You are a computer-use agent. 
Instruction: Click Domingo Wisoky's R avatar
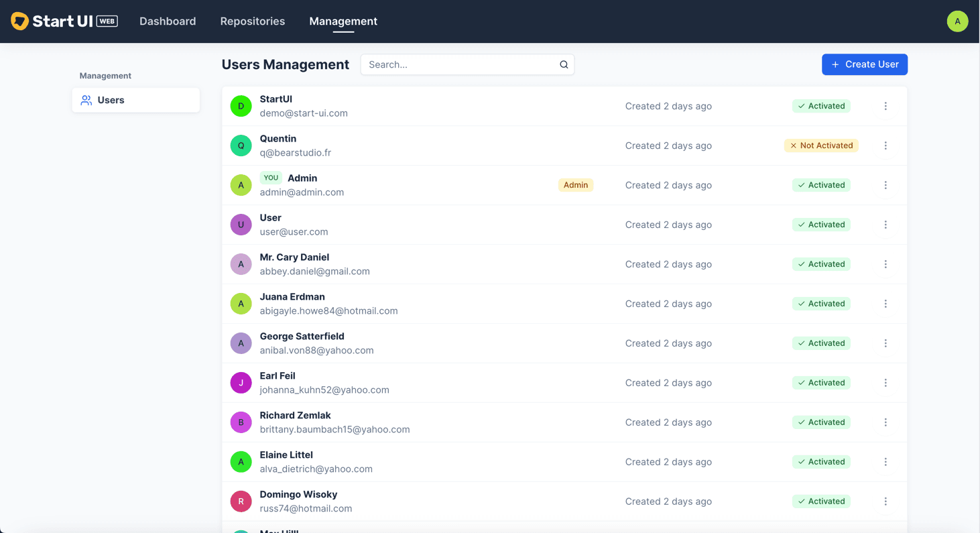241,501
